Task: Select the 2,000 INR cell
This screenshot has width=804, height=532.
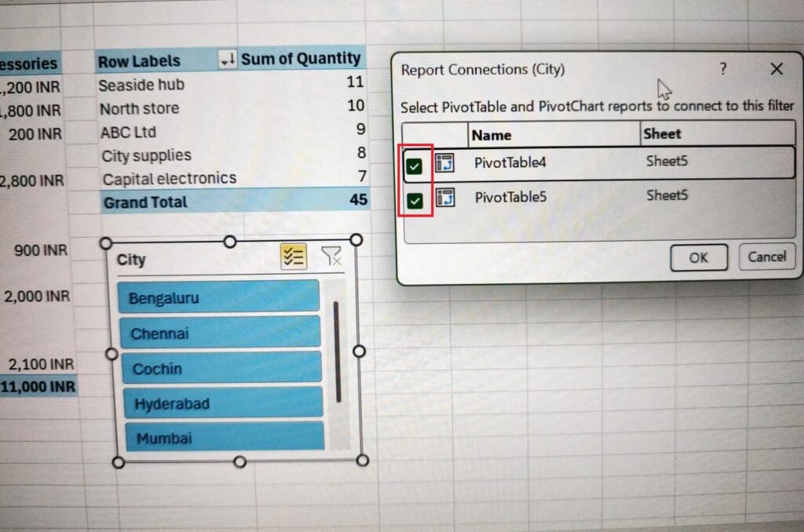Action: tap(37, 297)
